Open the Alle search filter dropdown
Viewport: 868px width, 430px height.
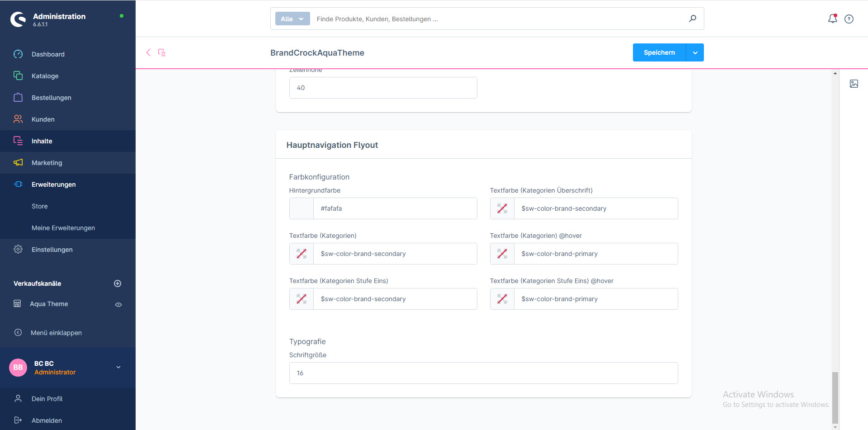click(x=292, y=19)
